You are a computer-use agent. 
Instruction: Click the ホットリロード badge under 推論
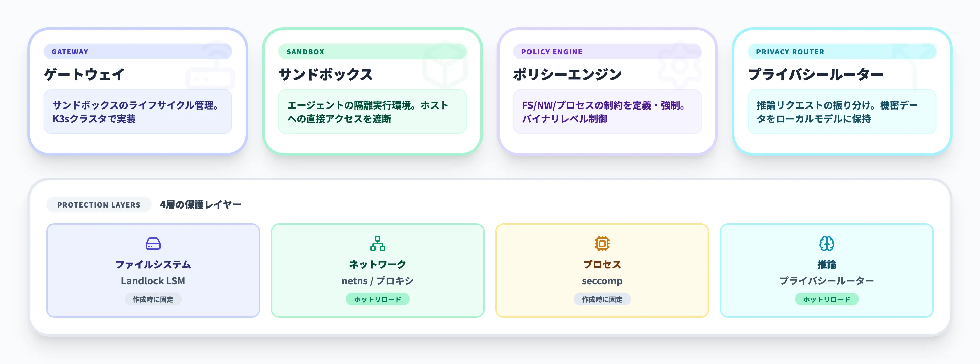[x=826, y=299]
